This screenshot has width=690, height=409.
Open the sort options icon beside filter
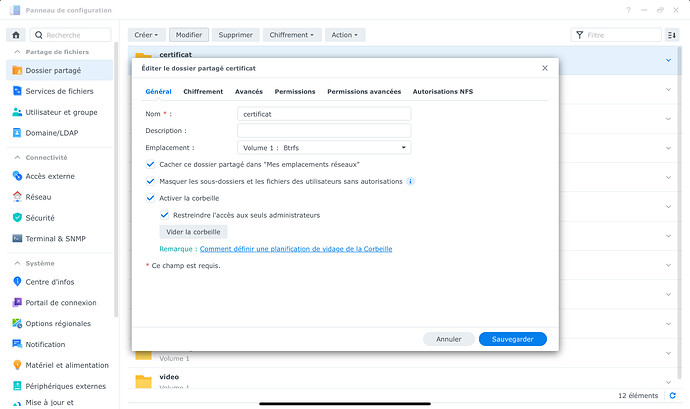click(671, 34)
